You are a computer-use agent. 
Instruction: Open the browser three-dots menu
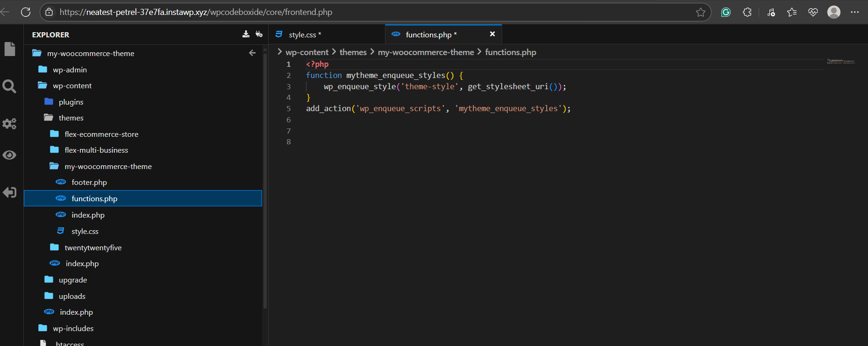[x=855, y=12]
